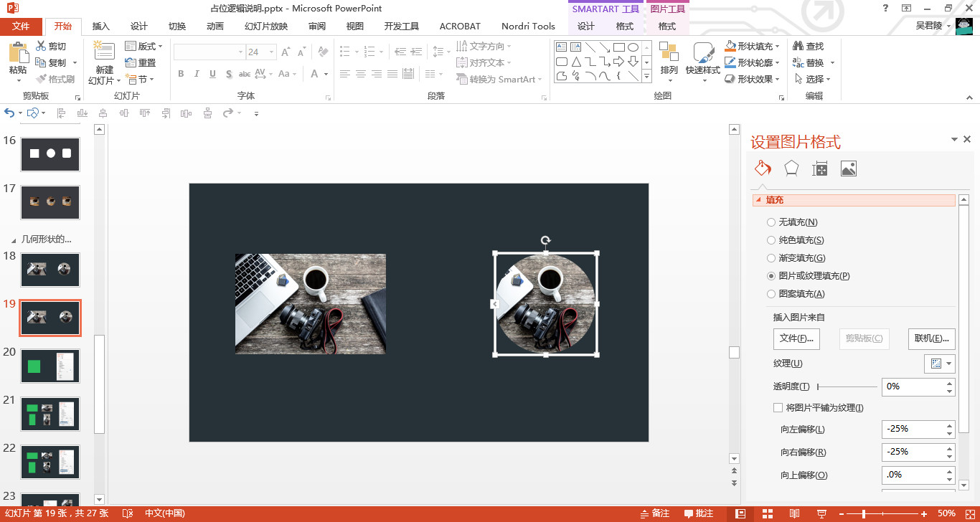Image resolution: width=980 pixels, height=522 pixels.
Task: Open the Picture icon tab in format pane
Action: tap(848, 169)
